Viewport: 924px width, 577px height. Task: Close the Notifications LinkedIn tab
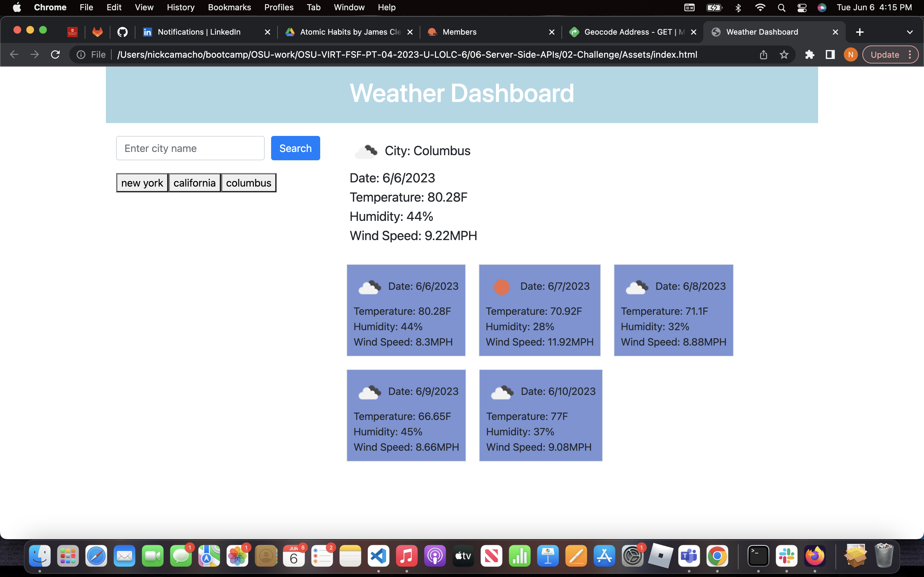tap(268, 32)
